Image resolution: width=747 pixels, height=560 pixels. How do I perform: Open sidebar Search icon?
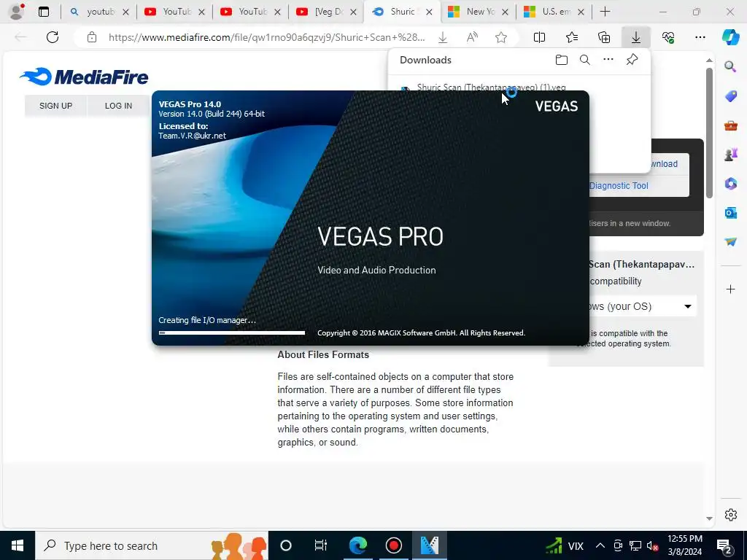pyautogui.click(x=730, y=66)
